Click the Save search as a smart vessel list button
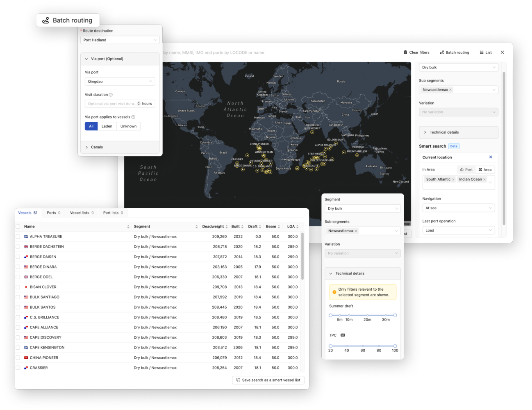The height and width of the screenshot is (410, 532). pos(268,380)
